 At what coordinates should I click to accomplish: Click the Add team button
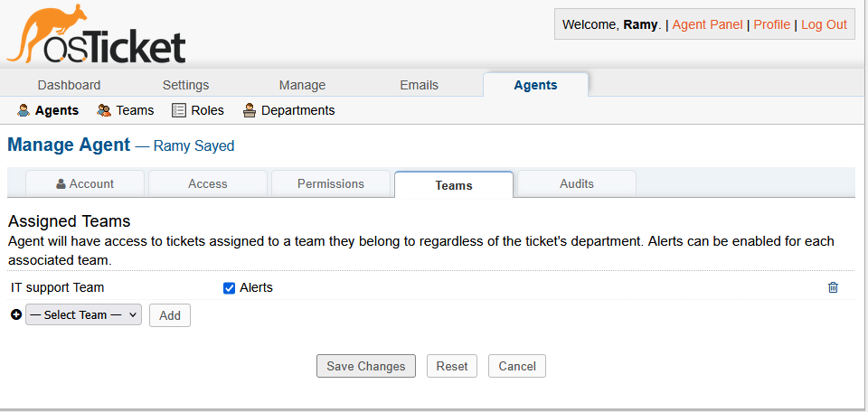point(170,315)
